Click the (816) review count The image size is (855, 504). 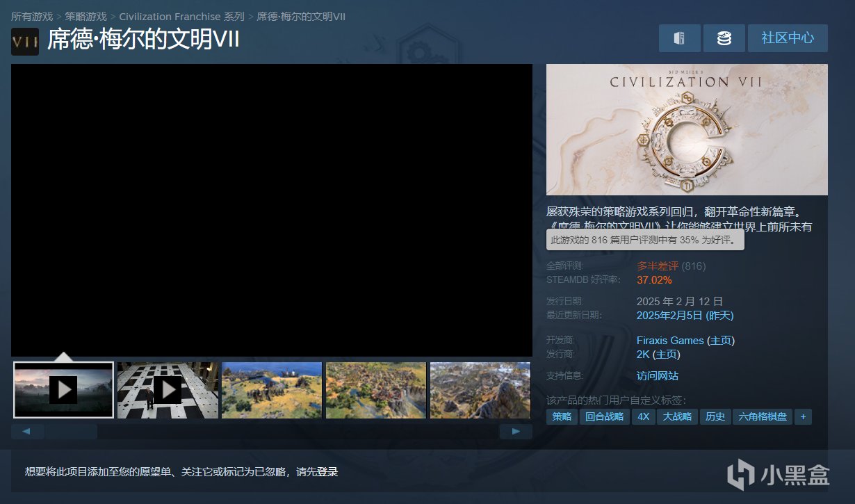pyautogui.click(x=694, y=266)
